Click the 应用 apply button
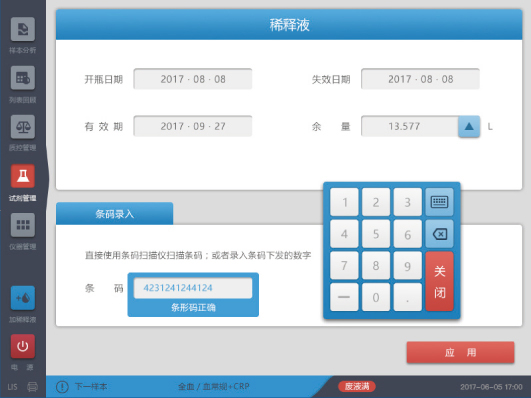Image resolution: width=531 pixels, height=398 pixels. (x=461, y=353)
